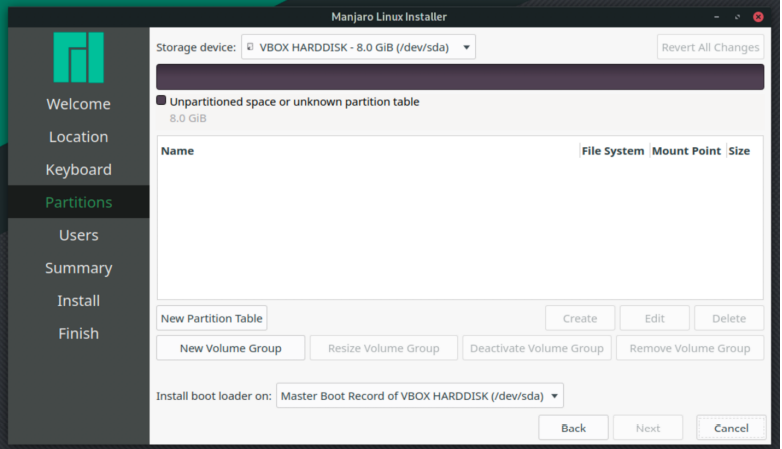Open the Storage device dropdown arrow

(x=466, y=47)
